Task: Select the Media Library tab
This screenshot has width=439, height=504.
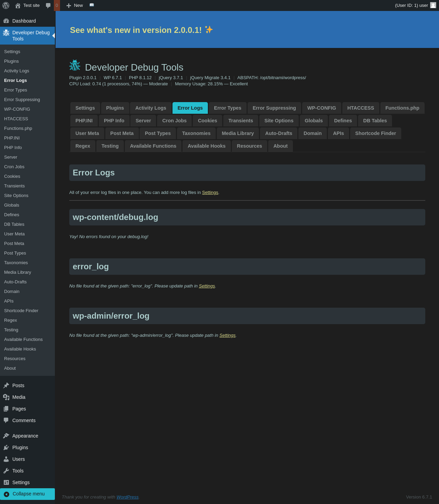Action: coord(238,133)
